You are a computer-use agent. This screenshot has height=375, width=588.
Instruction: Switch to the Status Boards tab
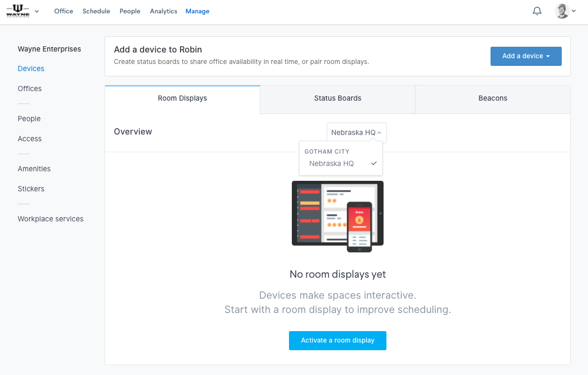(337, 98)
